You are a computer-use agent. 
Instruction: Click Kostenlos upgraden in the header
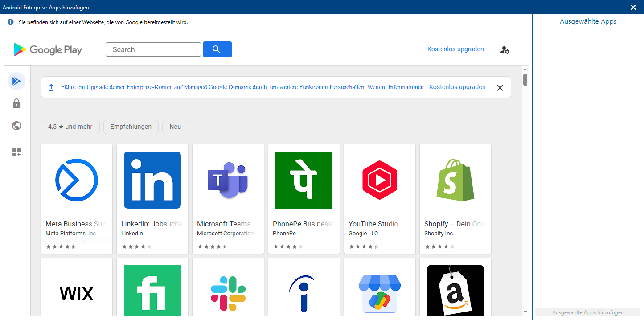(x=455, y=49)
